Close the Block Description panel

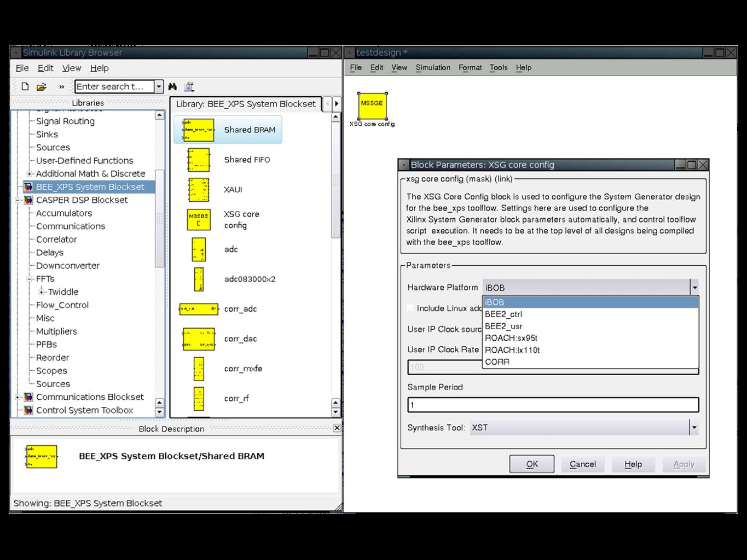point(337,428)
